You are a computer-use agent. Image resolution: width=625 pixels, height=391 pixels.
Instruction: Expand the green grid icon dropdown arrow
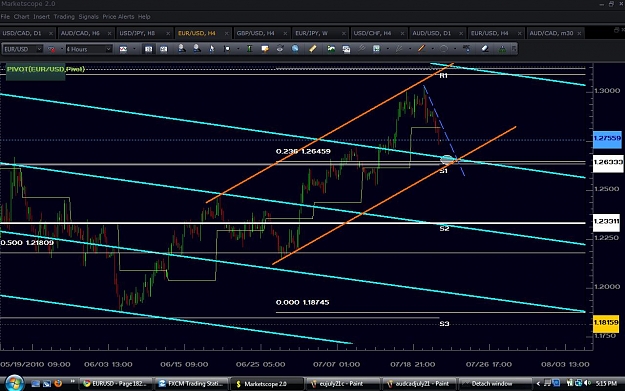click(387, 49)
